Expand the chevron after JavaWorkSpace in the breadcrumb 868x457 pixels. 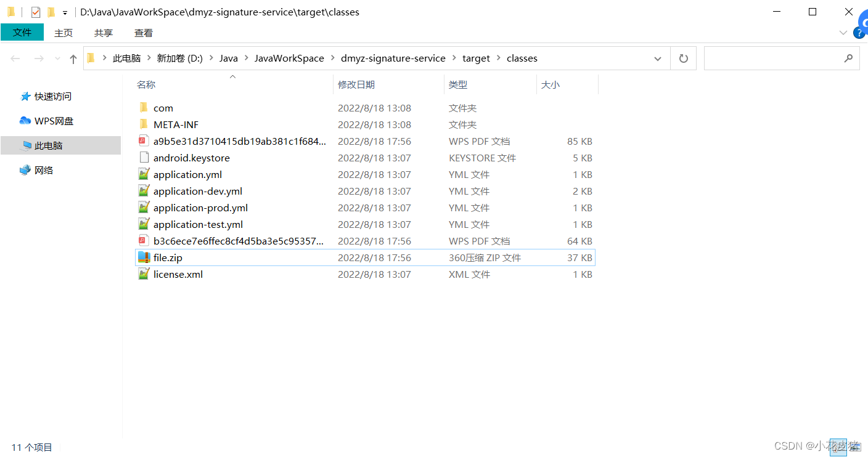(332, 59)
